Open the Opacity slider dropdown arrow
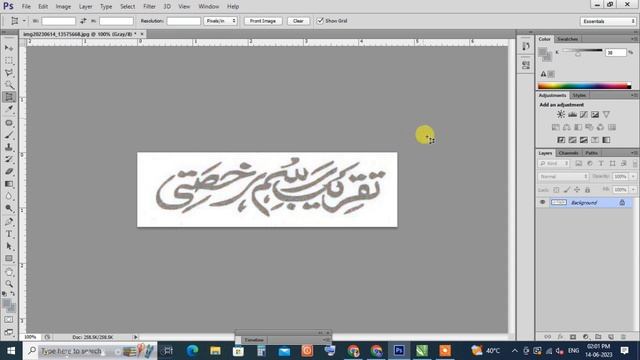 tap(633, 177)
